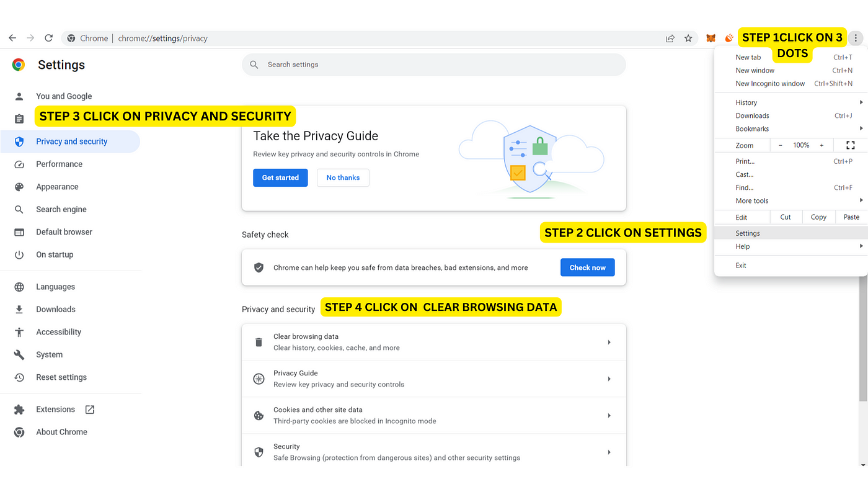Click the Reset settings clock icon
Image resolution: width=868 pixels, height=489 pixels.
pyautogui.click(x=19, y=377)
